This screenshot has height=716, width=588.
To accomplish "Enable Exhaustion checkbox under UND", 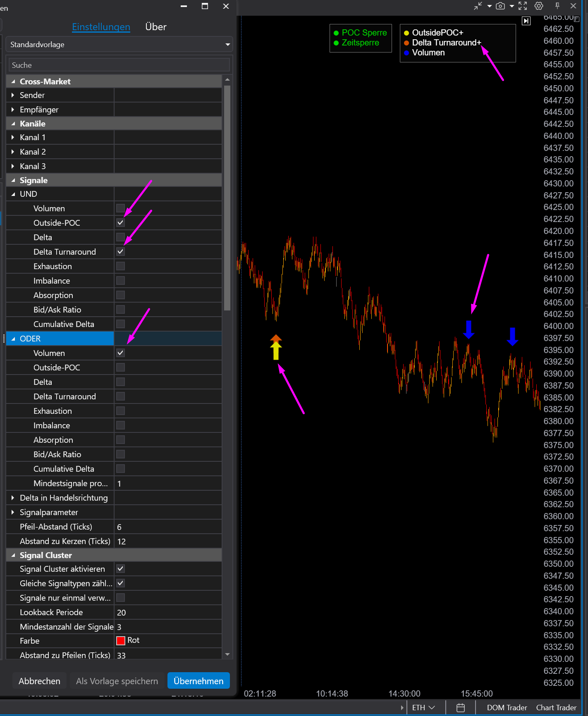I will coord(120,266).
